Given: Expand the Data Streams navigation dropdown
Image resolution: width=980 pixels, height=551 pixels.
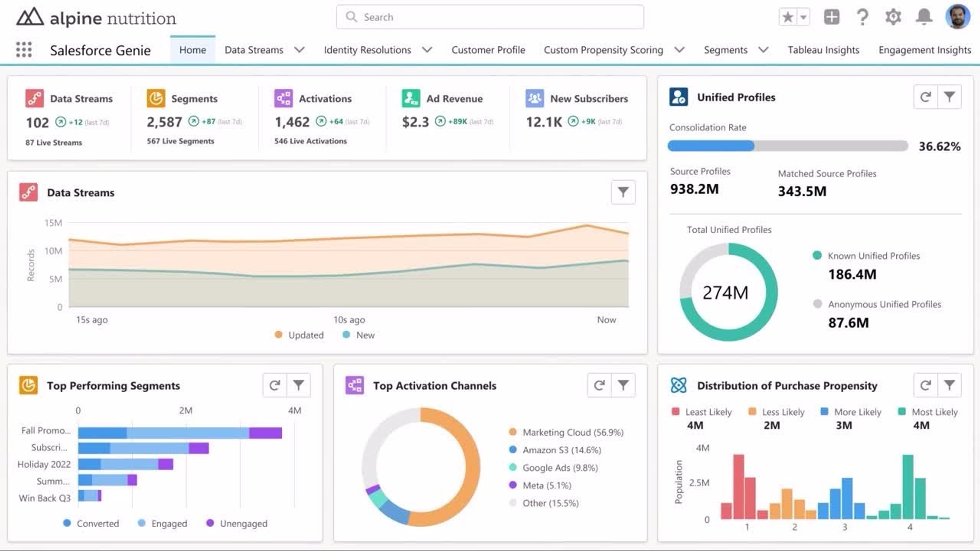Looking at the screenshot, I should (300, 50).
